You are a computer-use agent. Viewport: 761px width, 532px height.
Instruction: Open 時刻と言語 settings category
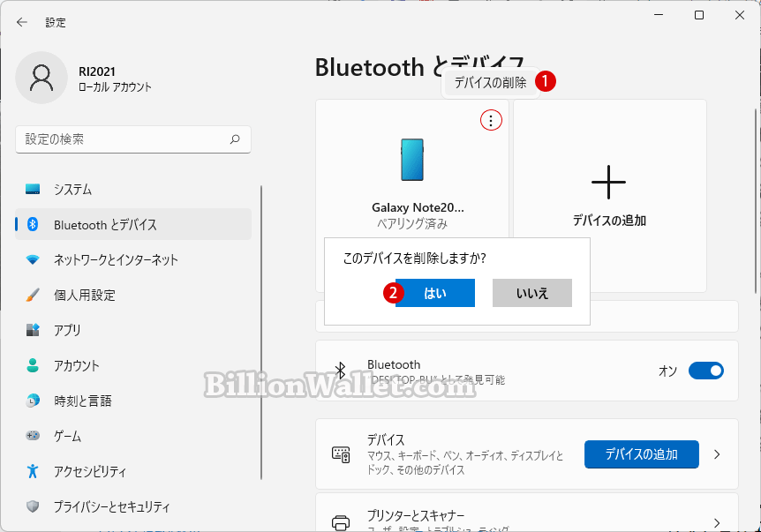pos(133,401)
